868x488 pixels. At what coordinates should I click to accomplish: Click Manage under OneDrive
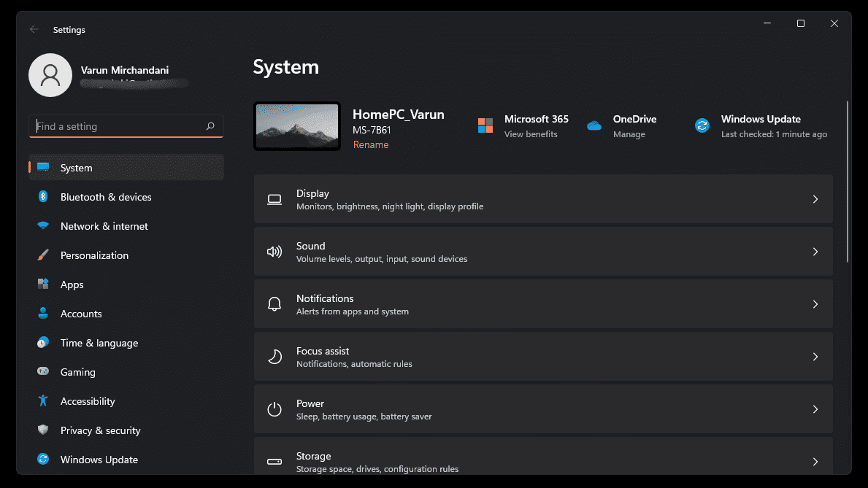point(629,134)
